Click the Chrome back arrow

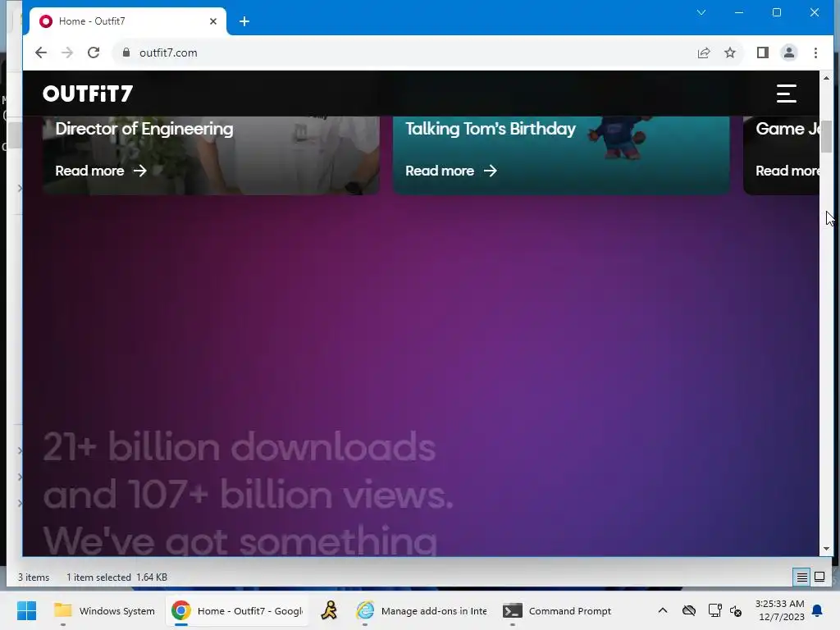[x=41, y=52]
